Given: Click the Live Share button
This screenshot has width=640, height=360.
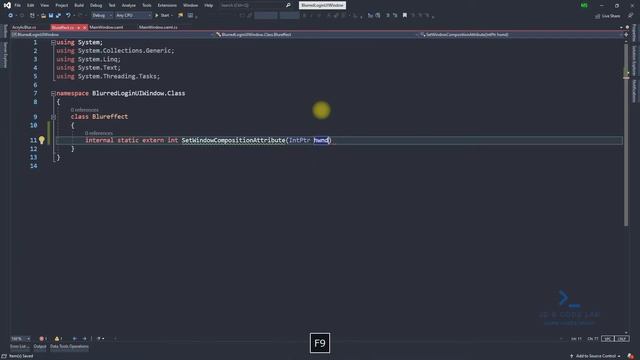Looking at the screenshot, I should pyautogui.click(x=608, y=16).
